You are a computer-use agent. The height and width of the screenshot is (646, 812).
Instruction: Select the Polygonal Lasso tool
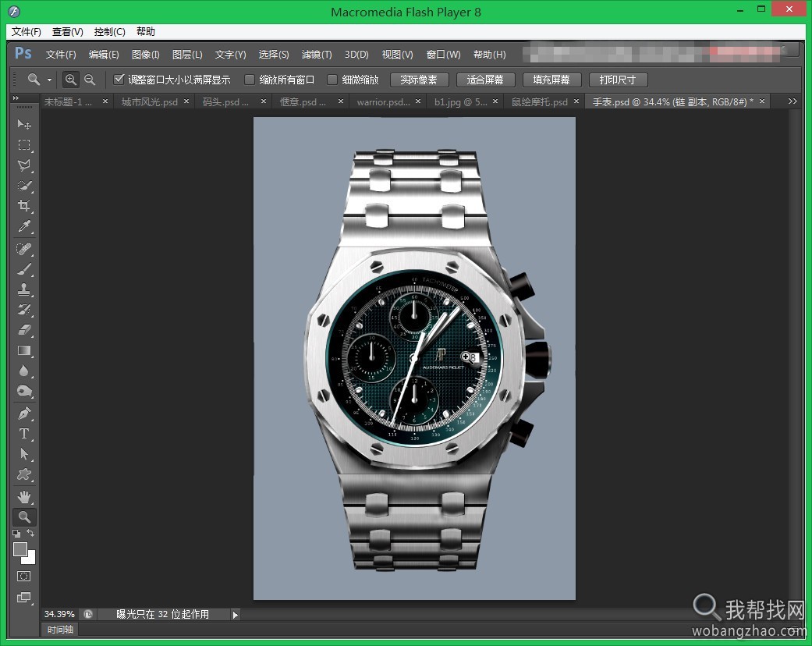coord(24,165)
